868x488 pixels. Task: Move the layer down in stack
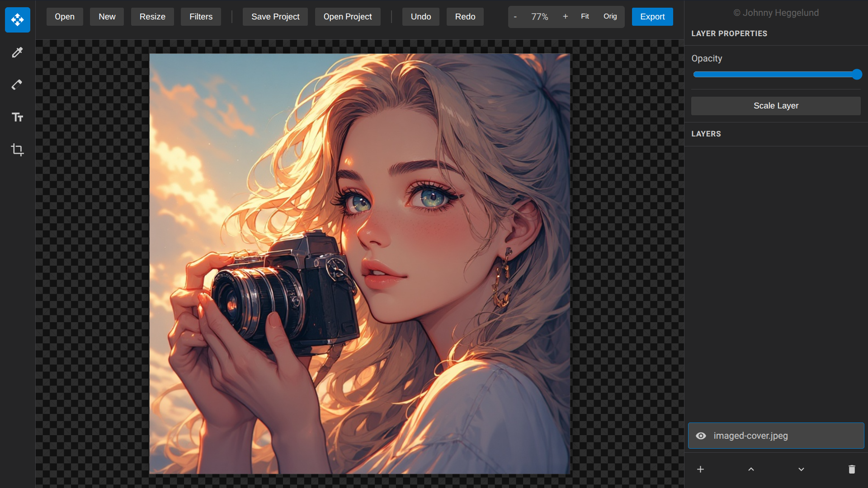click(801, 469)
